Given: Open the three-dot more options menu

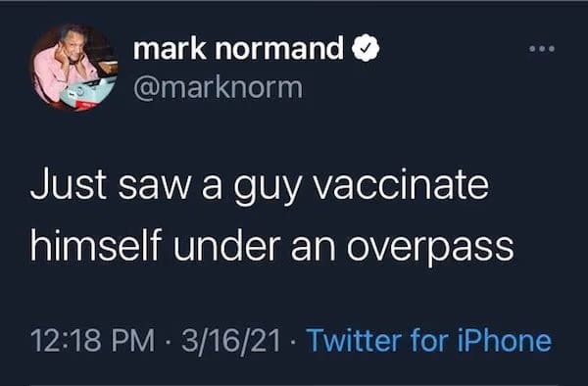Looking at the screenshot, I should 542,49.
